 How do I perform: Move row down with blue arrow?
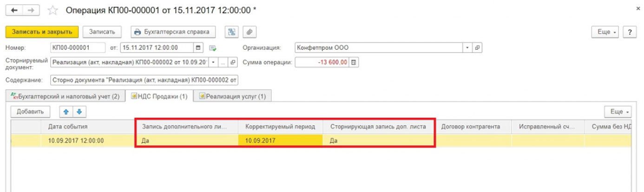[79, 112]
